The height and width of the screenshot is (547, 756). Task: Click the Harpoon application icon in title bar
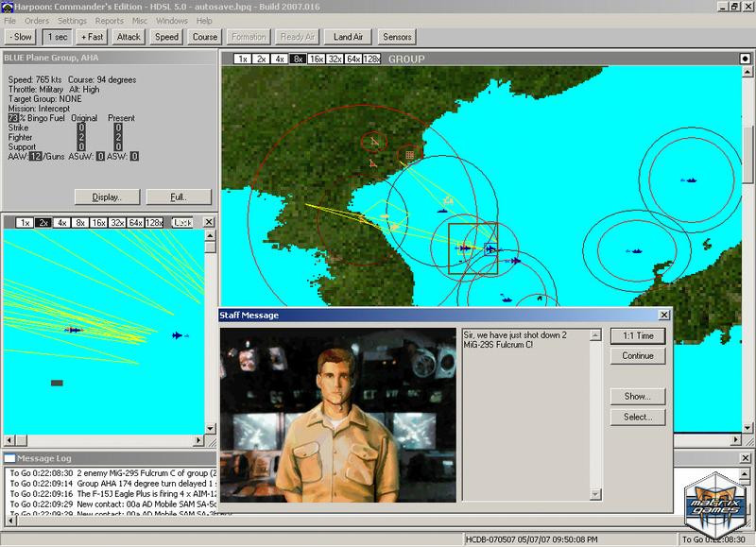click(7, 7)
